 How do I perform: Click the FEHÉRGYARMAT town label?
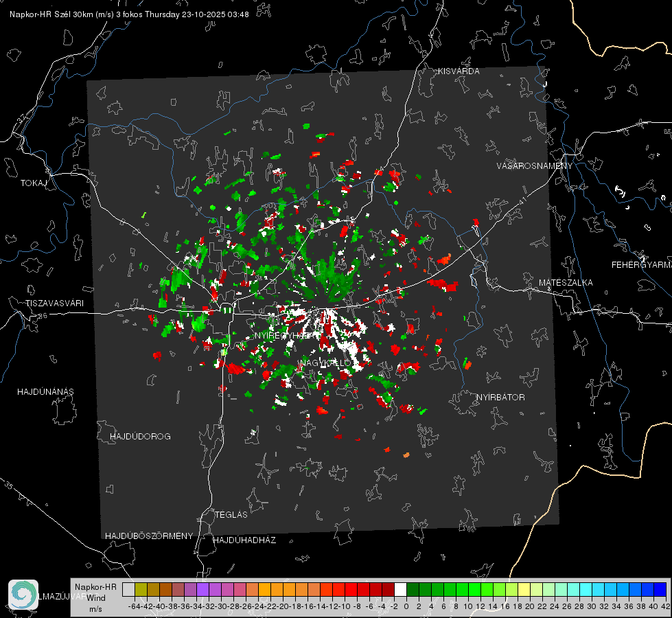[641, 265]
